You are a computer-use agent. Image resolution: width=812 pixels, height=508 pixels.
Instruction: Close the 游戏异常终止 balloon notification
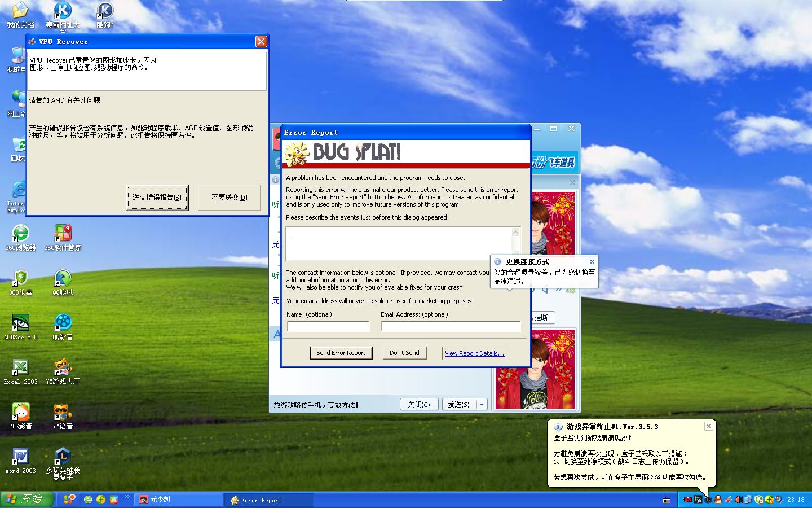pyautogui.click(x=709, y=426)
